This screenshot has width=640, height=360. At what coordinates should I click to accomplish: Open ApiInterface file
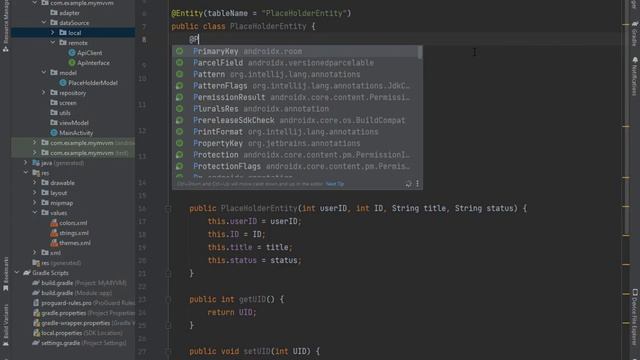[89, 63]
